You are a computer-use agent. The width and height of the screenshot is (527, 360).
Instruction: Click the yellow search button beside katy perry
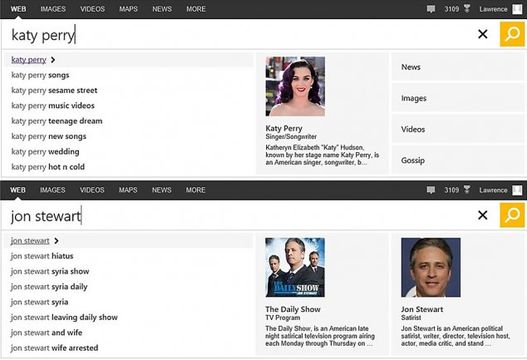coord(512,34)
